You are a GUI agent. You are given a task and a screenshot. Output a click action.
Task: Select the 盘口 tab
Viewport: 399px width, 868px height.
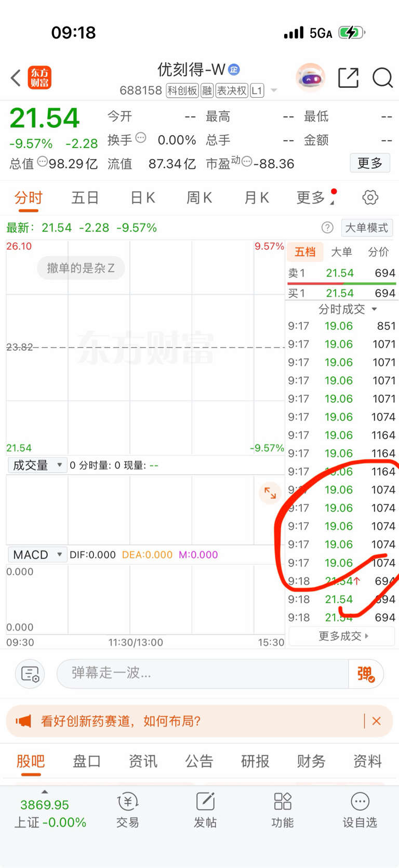click(86, 761)
